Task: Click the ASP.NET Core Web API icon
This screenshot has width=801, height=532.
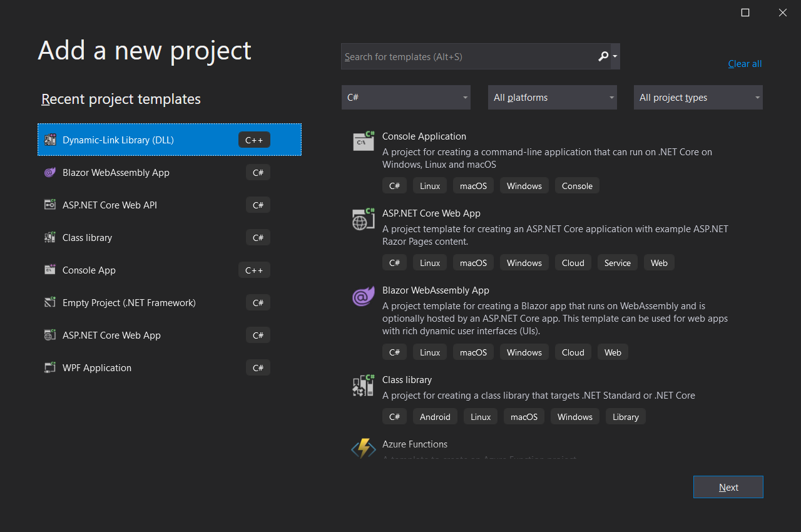Action: [x=50, y=205]
